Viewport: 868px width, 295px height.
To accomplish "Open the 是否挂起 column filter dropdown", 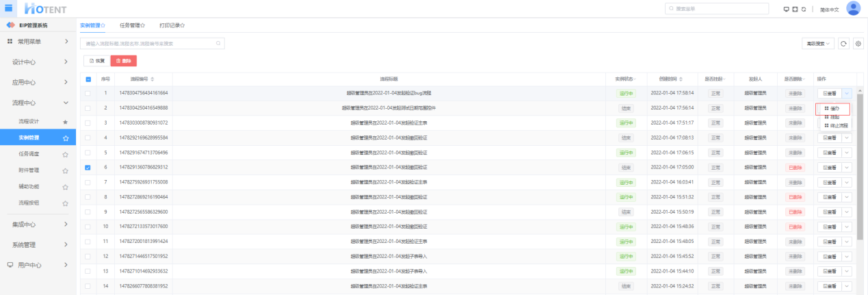I will pos(724,79).
